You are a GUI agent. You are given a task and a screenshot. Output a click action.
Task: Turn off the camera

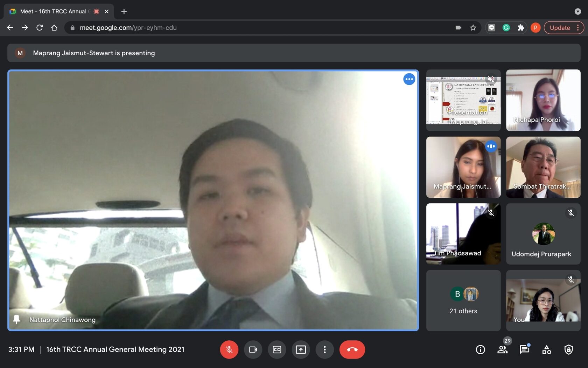point(253,349)
